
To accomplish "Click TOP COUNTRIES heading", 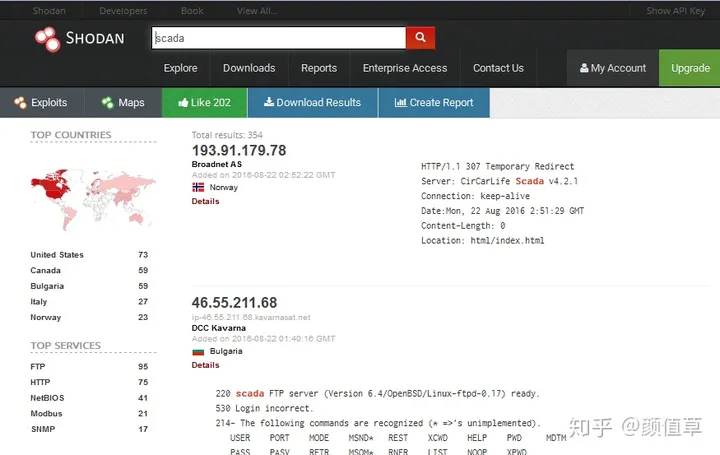I will pyautogui.click(x=71, y=135).
